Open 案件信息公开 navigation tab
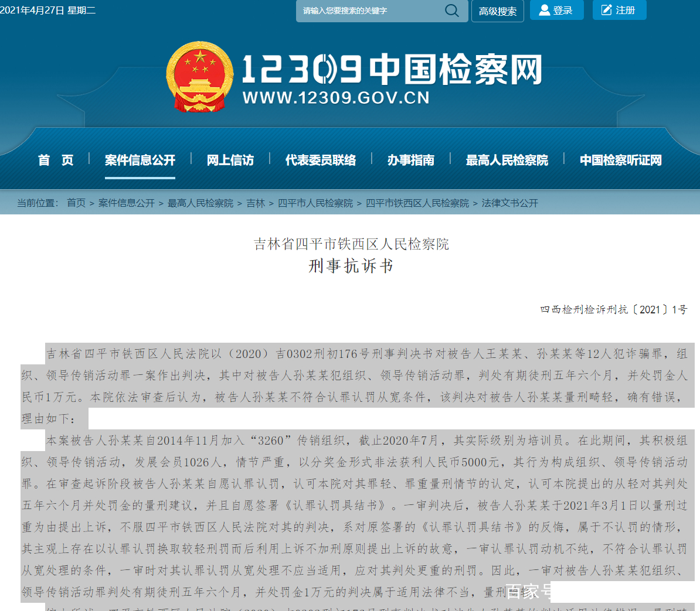 [140, 160]
